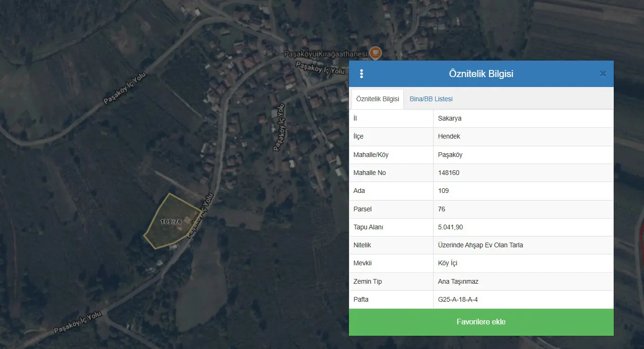The image size is (644, 349).
Task: Click the Pafta field label
Action: coord(361,299)
